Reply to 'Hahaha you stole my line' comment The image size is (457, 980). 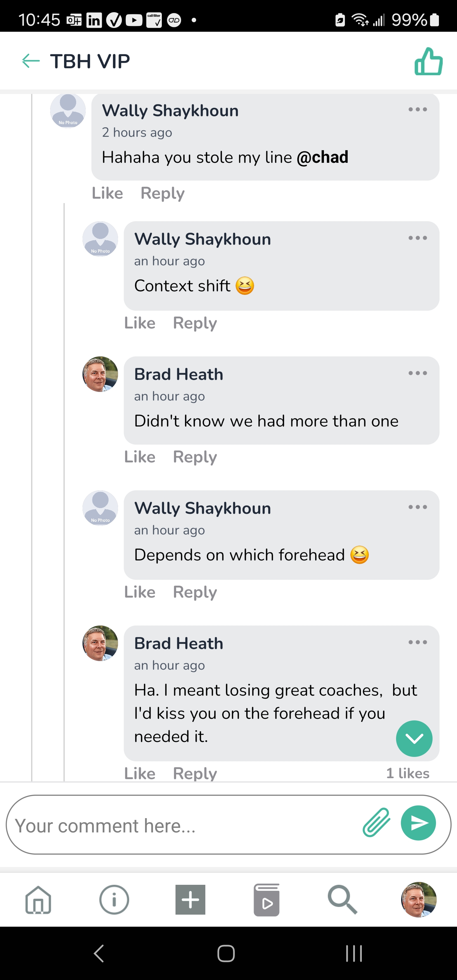[x=162, y=193]
